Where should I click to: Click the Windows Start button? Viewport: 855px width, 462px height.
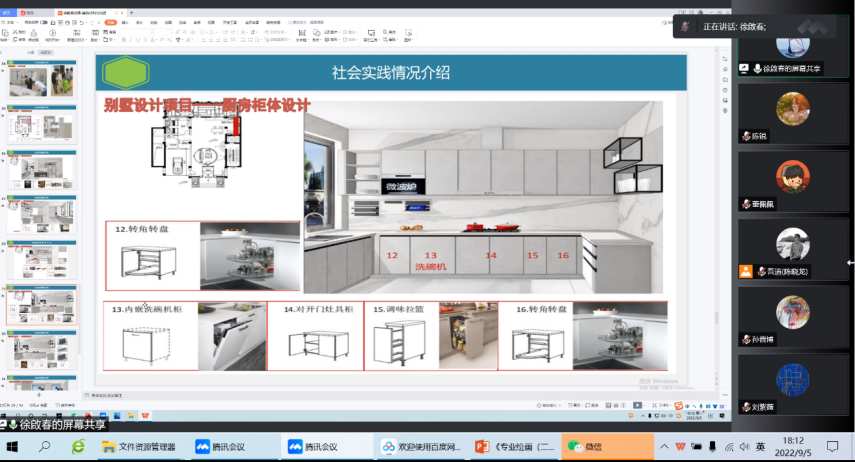pos(14,446)
